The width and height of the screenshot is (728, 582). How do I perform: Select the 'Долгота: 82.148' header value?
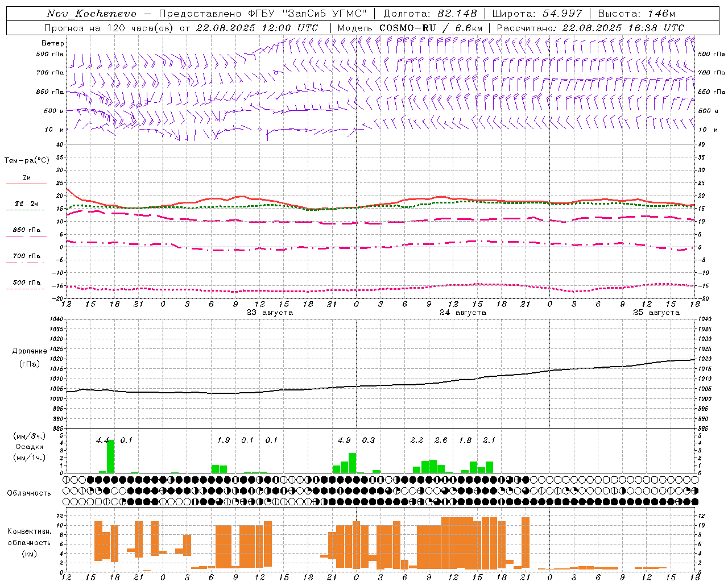[x=430, y=14]
